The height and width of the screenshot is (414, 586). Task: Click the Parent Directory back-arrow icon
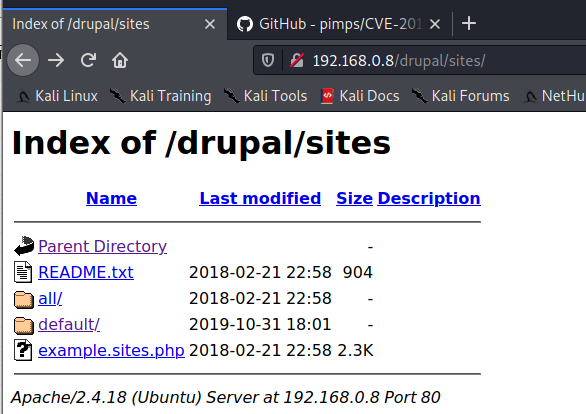(x=24, y=245)
